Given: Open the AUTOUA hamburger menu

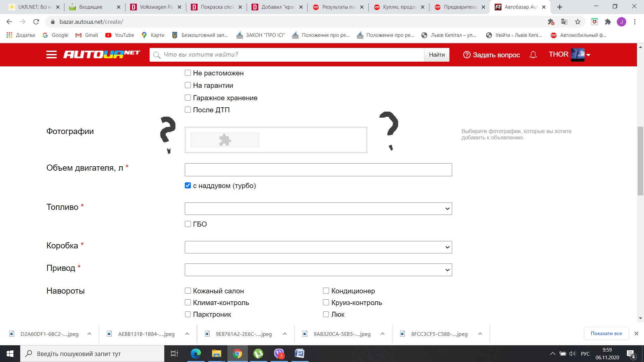Looking at the screenshot, I should click(x=51, y=55).
